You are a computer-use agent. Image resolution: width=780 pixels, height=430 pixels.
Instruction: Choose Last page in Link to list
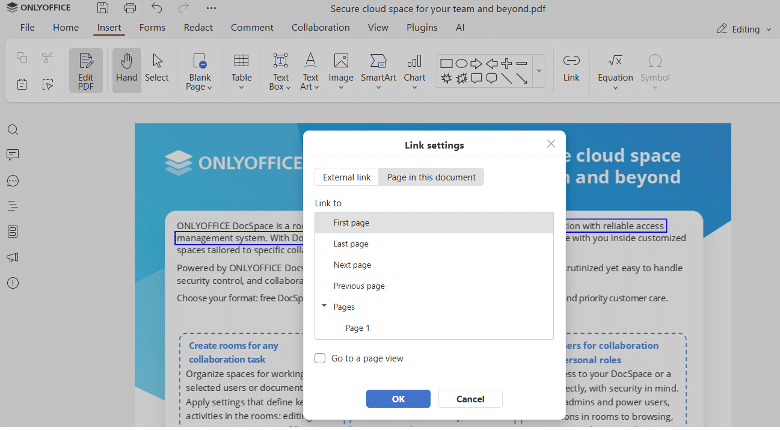click(x=434, y=244)
